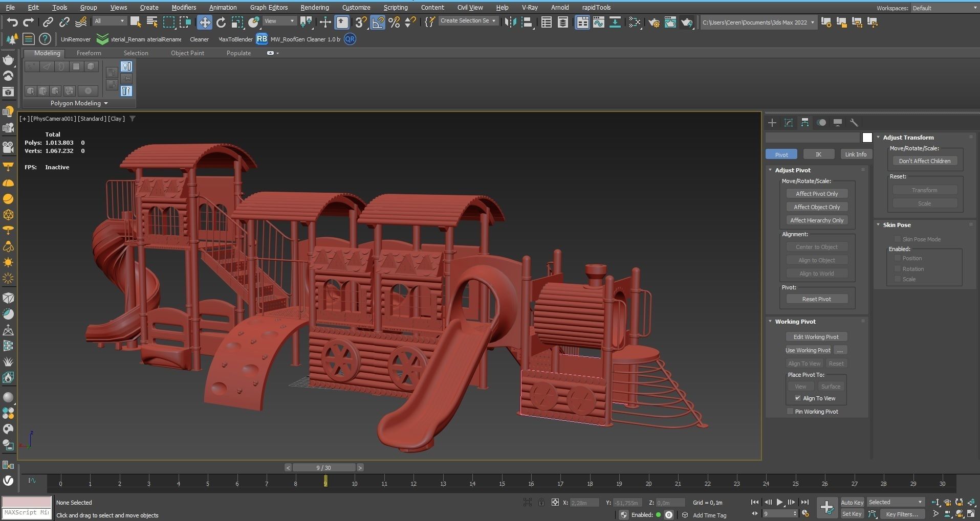
Task: Click the pink MAXScript listener box
Action: pyautogui.click(x=27, y=502)
